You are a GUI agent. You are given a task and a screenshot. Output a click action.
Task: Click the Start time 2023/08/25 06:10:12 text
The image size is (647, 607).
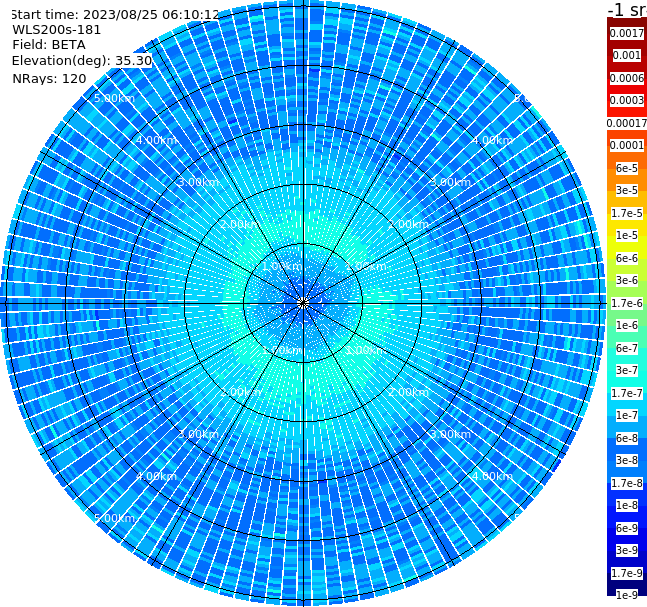click(115, 15)
